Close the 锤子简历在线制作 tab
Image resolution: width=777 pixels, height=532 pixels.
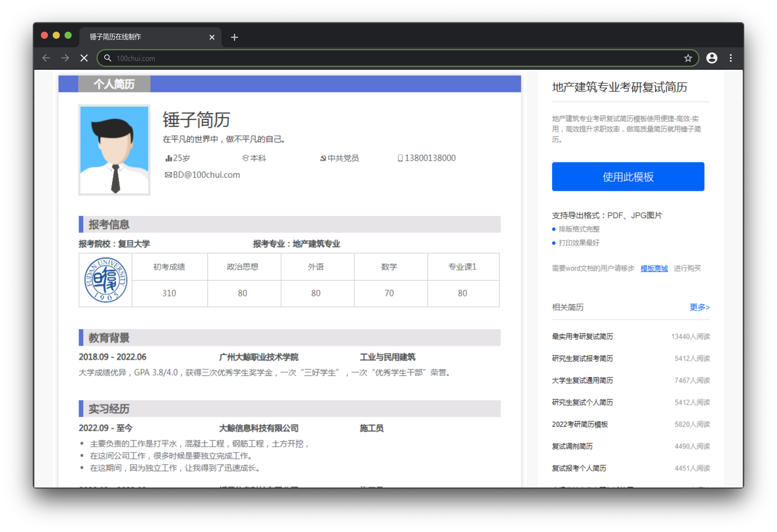click(212, 37)
